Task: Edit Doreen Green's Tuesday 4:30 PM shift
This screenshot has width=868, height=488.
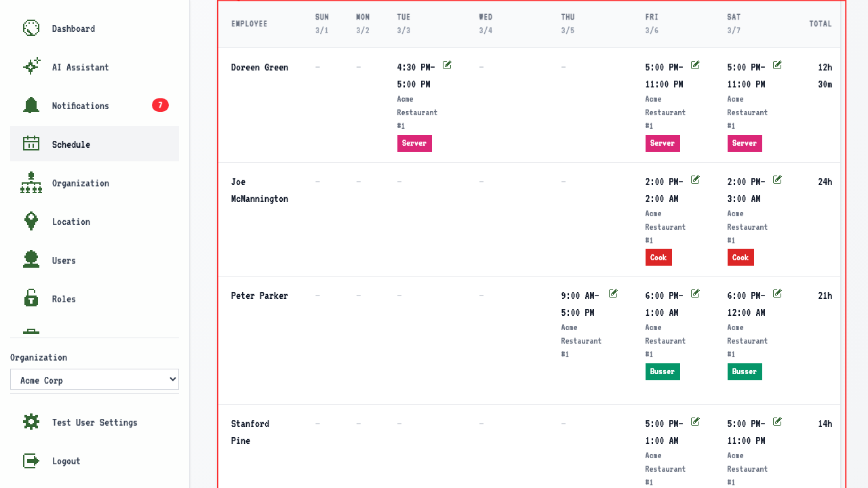Action: (447, 65)
